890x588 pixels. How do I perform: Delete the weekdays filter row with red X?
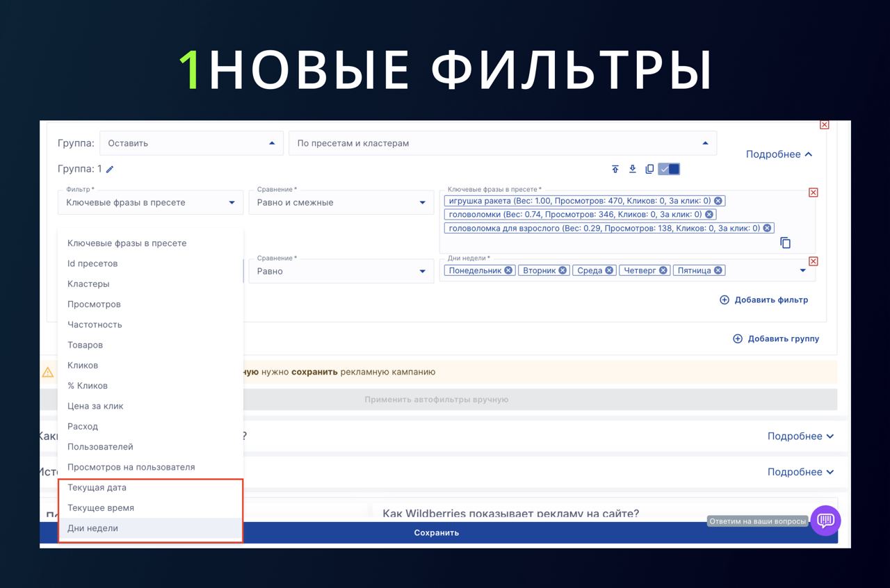[x=814, y=261]
